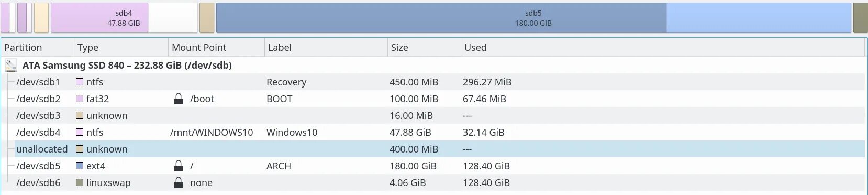868x195 pixels.
Task: Click the Used column header
Action: pyautogui.click(x=662, y=47)
